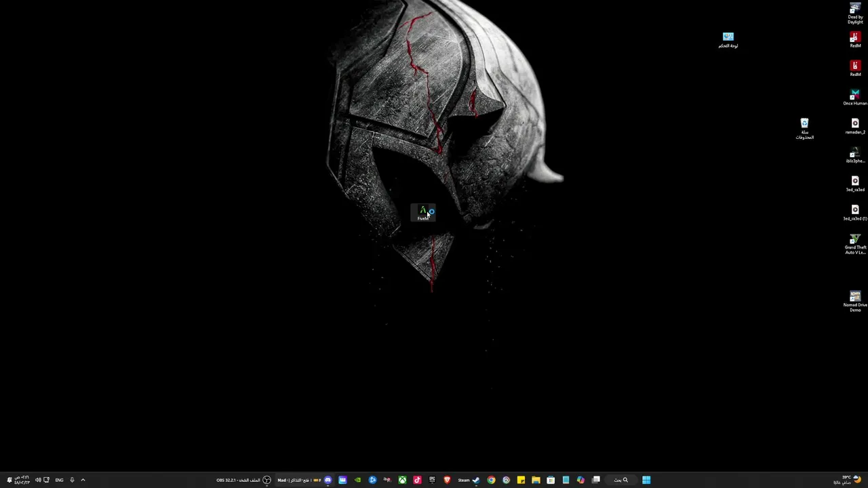Open Sticky Notes from the taskbar

tap(521, 480)
